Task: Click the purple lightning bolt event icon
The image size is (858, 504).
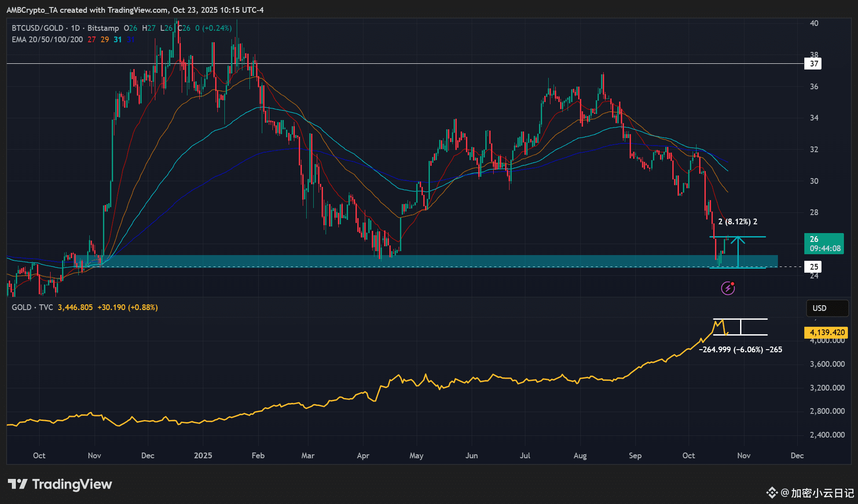Action: coord(728,288)
